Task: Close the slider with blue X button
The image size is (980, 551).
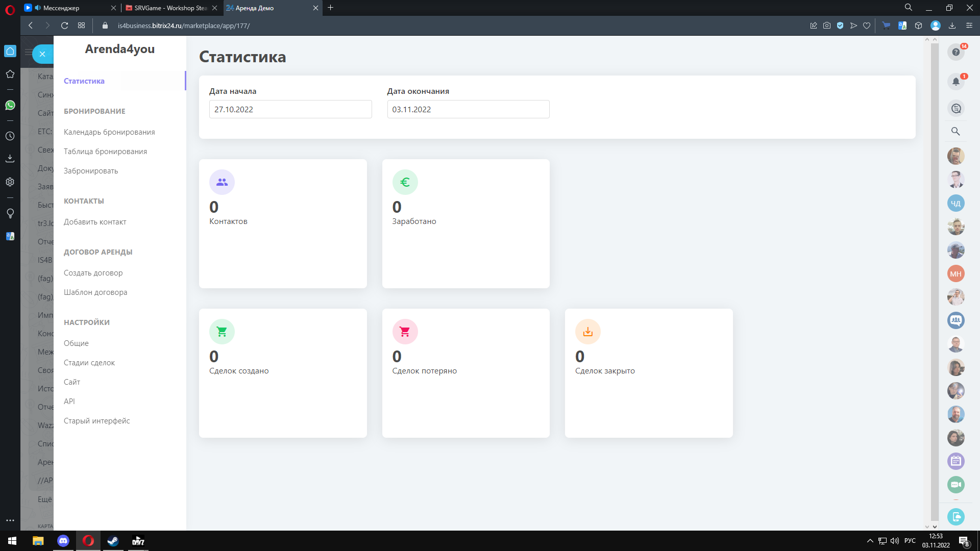Action: (42, 54)
